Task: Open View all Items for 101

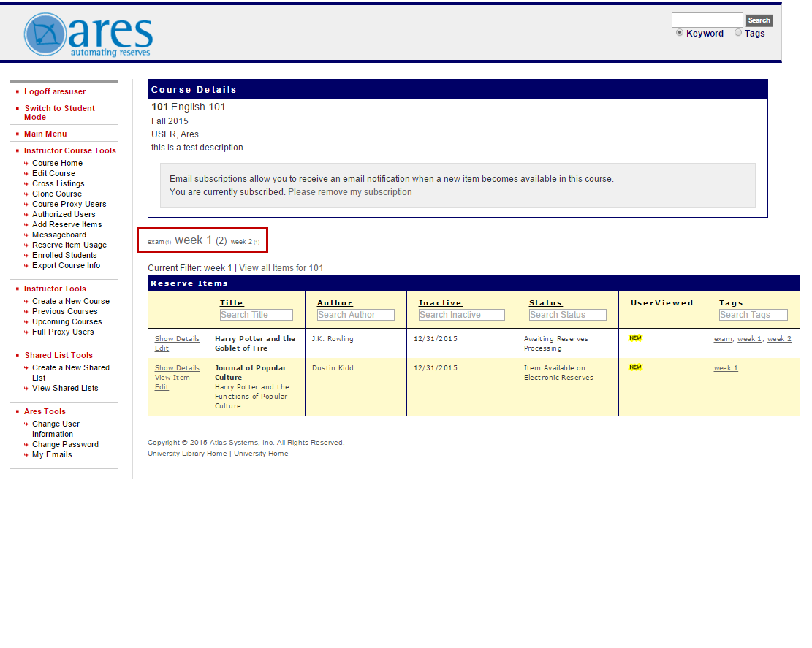Action: [x=279, y=267]
